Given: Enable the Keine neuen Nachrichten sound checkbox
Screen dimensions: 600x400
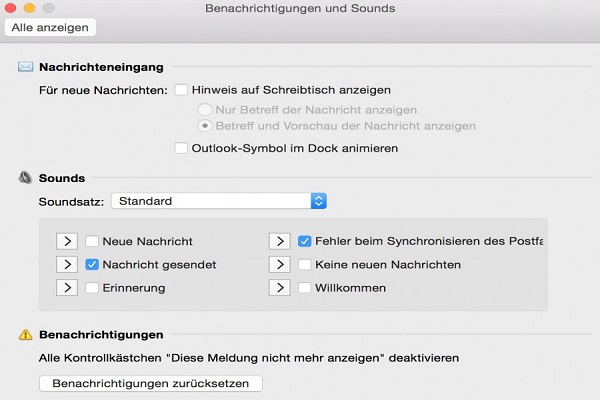Looking at the screenshot, I should [305, 264].
